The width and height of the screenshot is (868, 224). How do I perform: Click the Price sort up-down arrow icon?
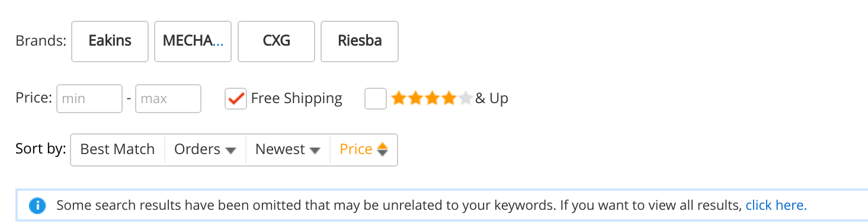coord(383,149)
